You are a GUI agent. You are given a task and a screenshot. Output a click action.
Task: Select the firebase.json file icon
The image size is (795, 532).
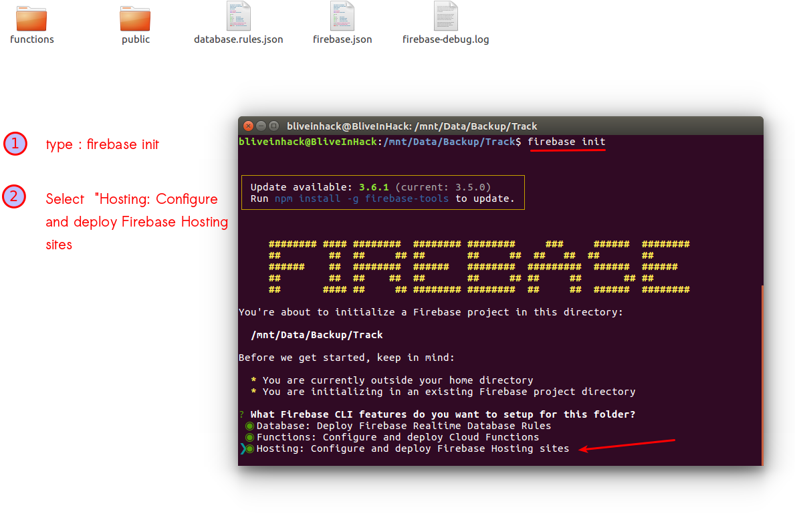[342, 16]
